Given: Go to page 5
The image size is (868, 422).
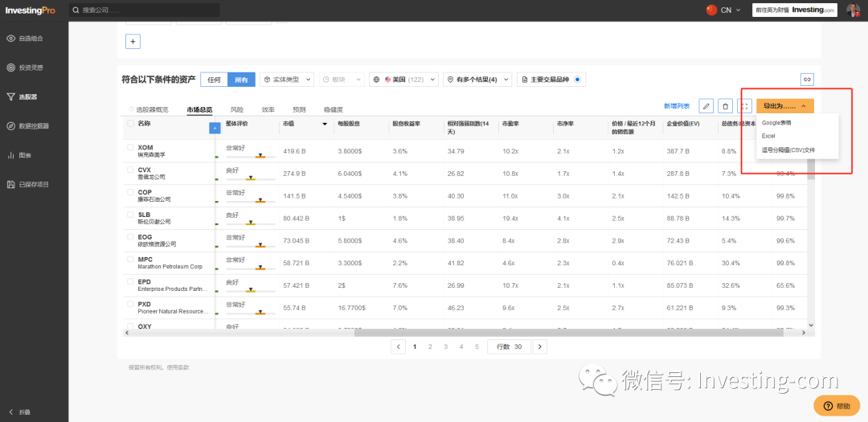Looking at the screenshot, I should [477, 346].
